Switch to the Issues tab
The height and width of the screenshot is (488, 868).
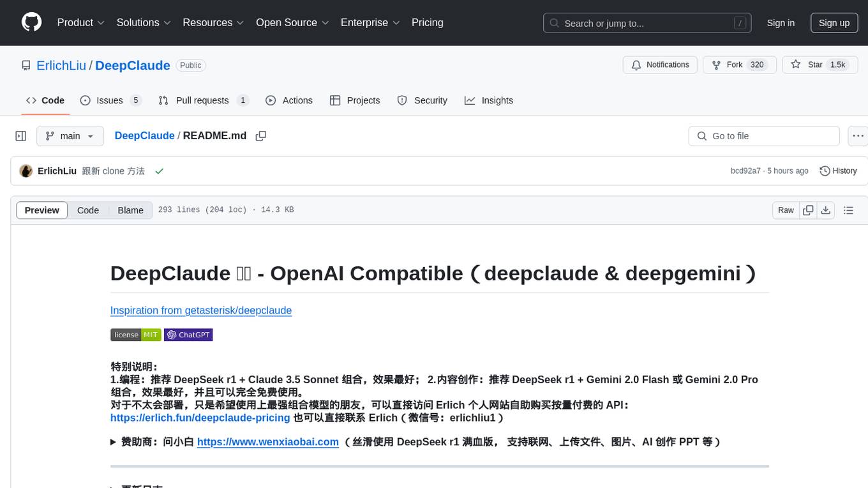tap(110, 100)
